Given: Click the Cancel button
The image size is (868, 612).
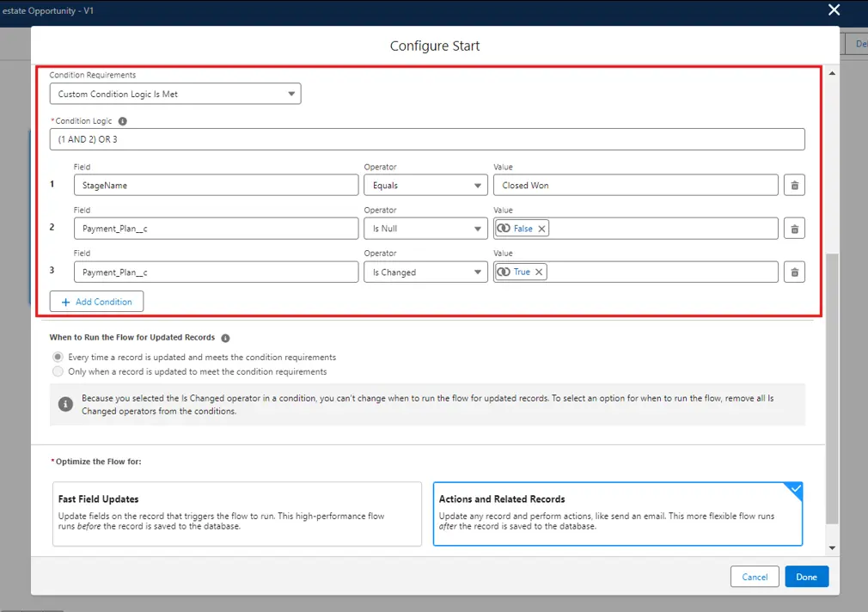Looking at the screenshot, I should click(x=754, y=577).
